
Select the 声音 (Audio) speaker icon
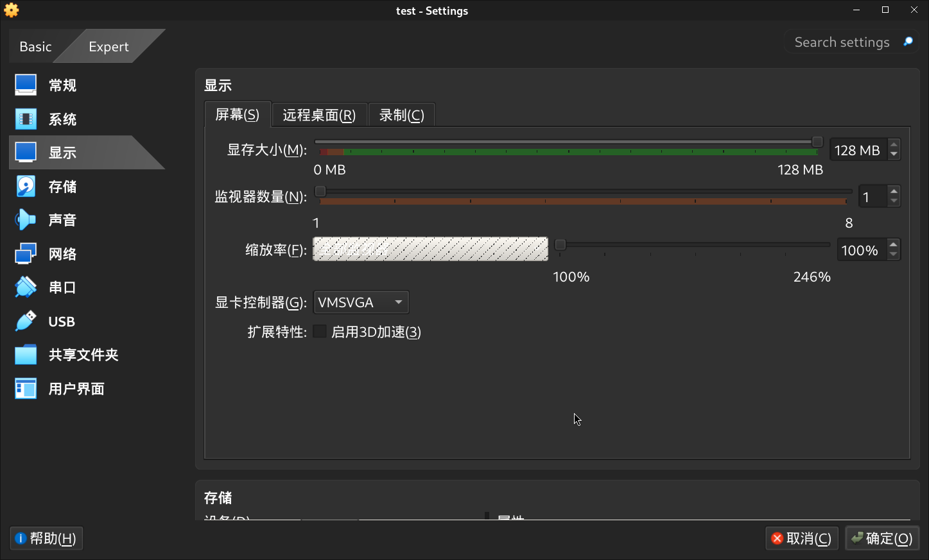26,220
